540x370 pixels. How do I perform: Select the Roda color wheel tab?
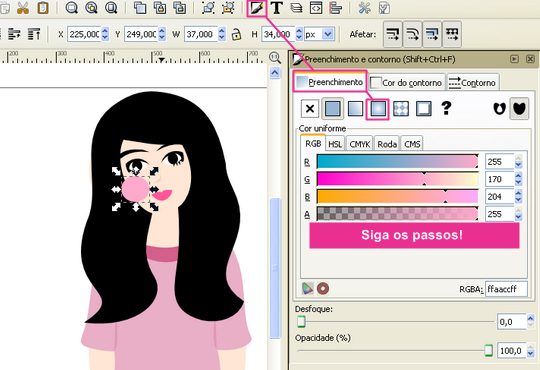[387, 144]
